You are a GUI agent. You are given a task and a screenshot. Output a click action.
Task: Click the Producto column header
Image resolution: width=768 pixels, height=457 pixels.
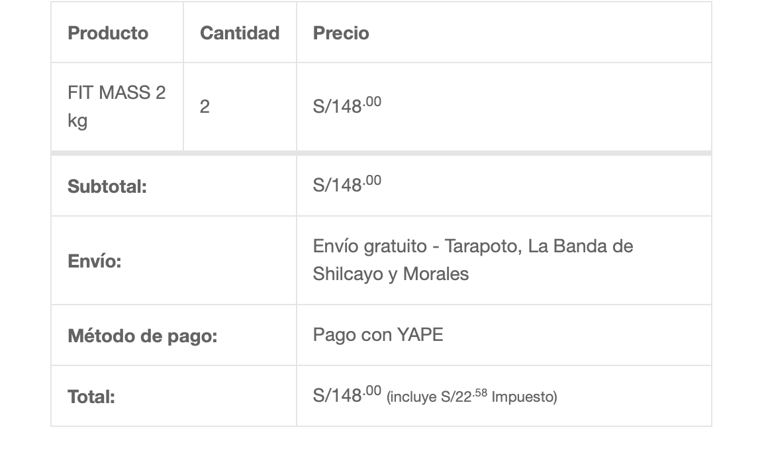pyautogui.click(x=107, y=33)
